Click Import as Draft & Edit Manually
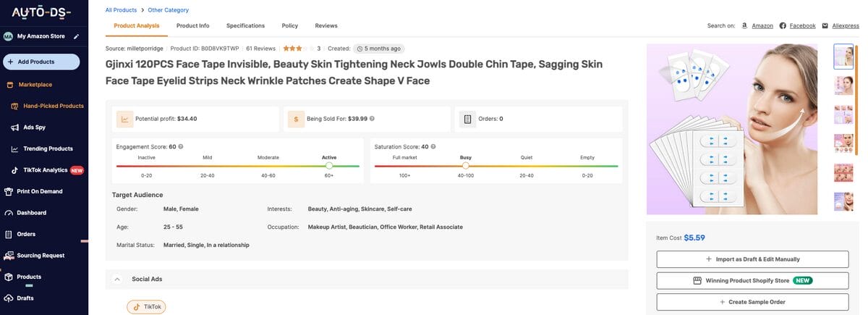Viewport: 868px width, 315px height. (x=752, y=259)
